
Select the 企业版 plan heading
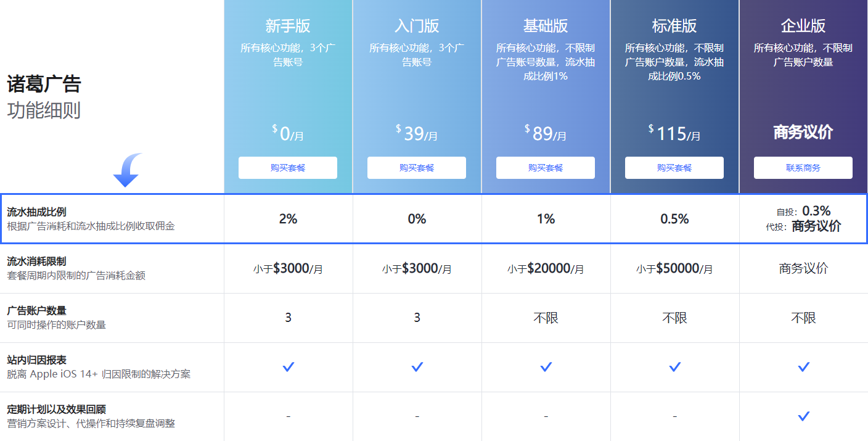tap(803, 26)
